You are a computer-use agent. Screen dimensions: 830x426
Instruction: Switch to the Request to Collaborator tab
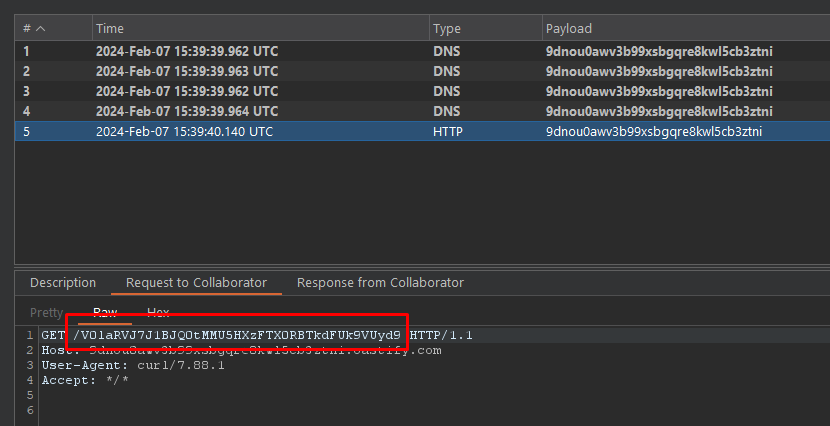[196, 283]
